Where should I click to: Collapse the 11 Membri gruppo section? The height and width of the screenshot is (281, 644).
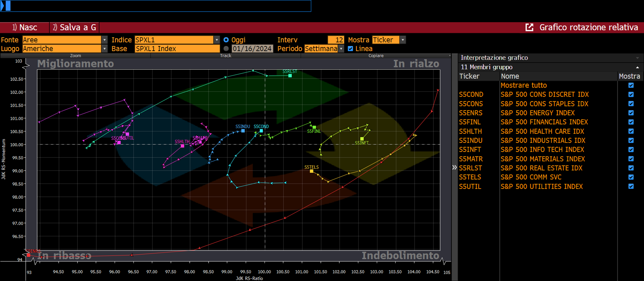[x=637, y=67]
